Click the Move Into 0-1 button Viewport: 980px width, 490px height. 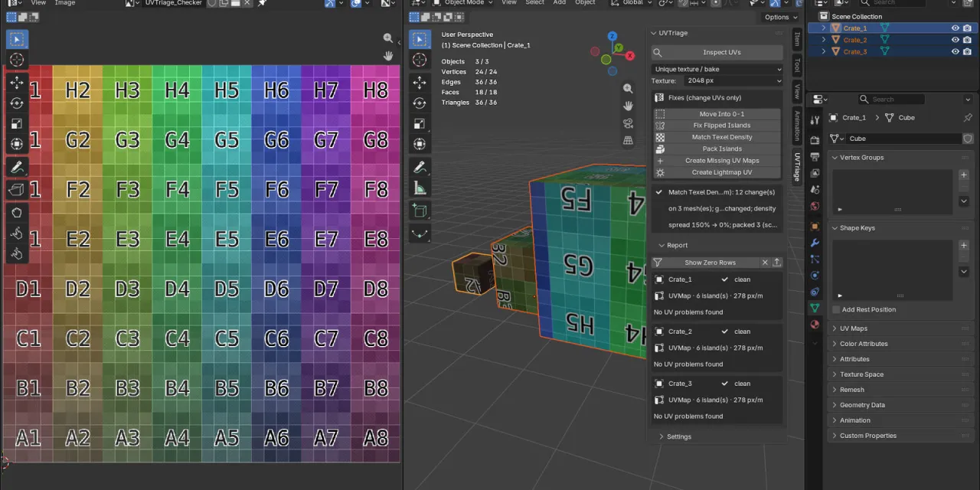coord(717,114)
